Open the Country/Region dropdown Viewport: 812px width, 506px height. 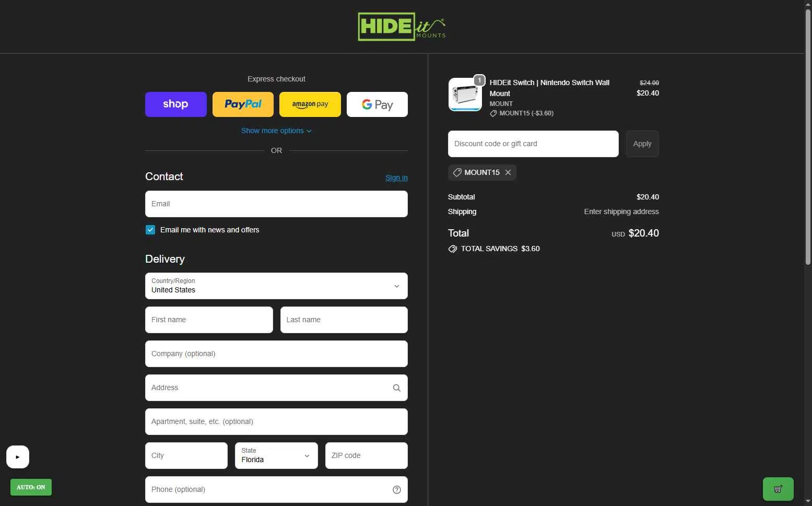point(276,286)
